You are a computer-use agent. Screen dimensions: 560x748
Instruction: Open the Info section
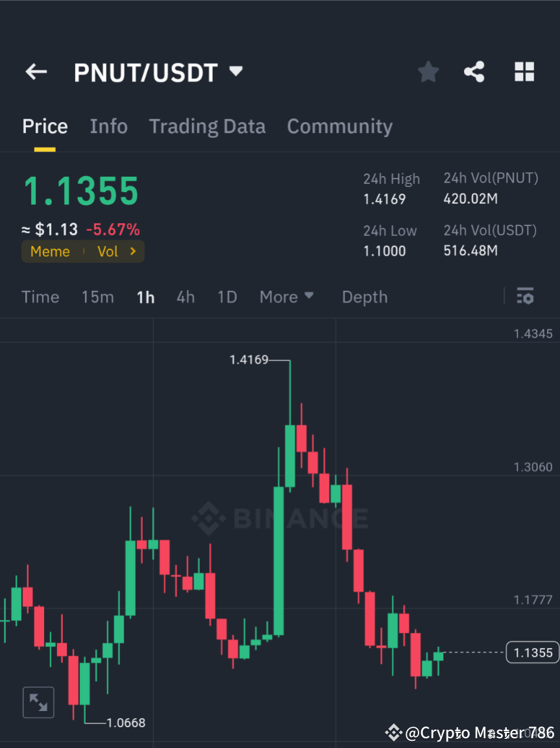point(108,126)
